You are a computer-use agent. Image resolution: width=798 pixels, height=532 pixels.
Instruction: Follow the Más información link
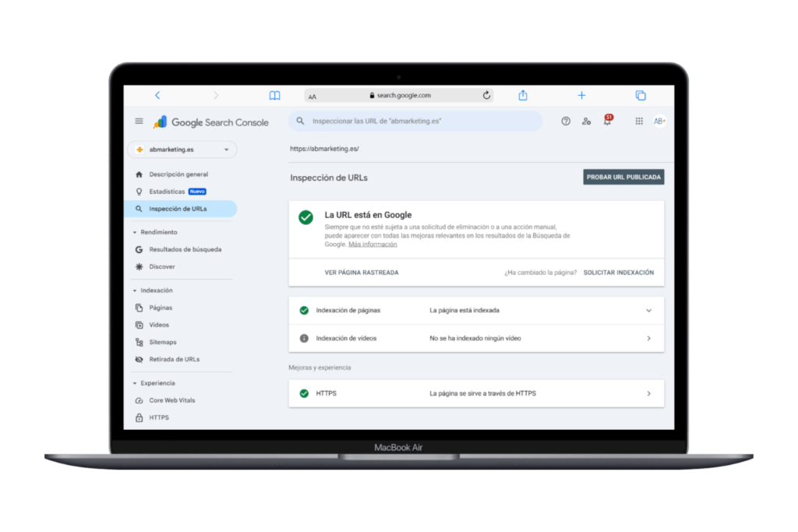tap(373, 245)
